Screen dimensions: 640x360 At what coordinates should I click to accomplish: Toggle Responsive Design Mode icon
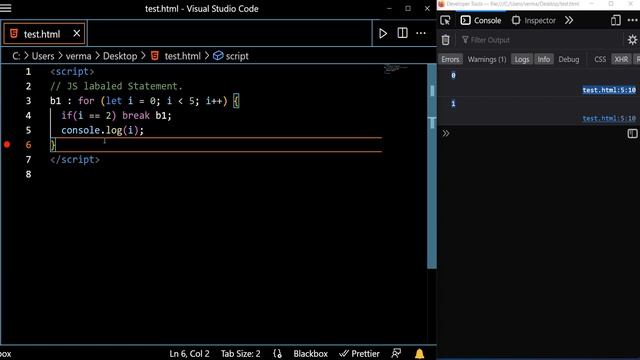click(616, 20)
